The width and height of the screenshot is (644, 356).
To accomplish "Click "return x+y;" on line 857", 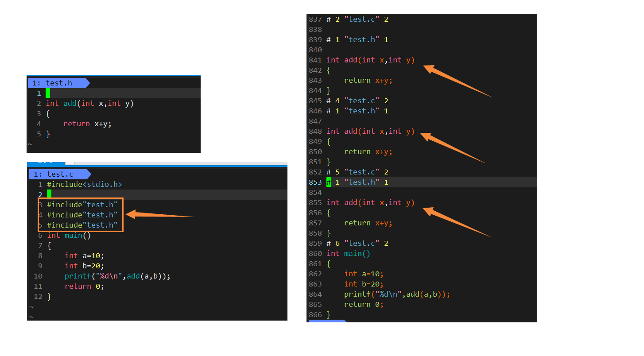I will 369,223.
